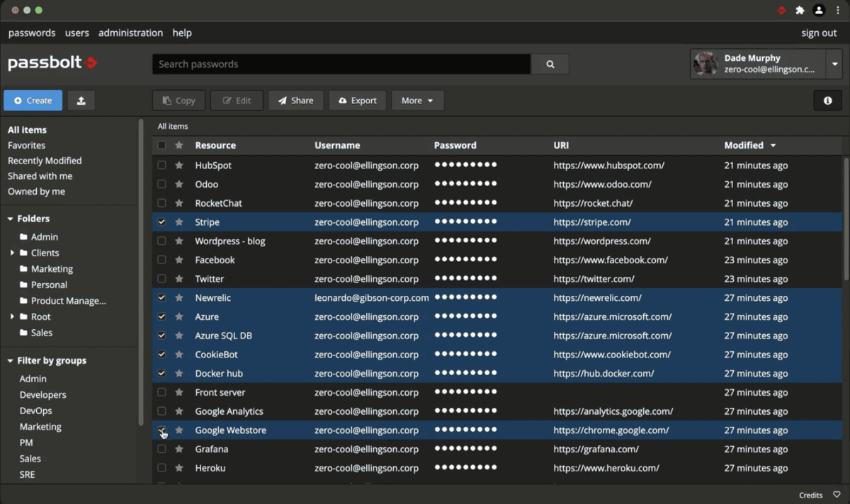This screenshot has height=504, width=850.
Task: Star the RocketChat resource
Action: point(179,203)
